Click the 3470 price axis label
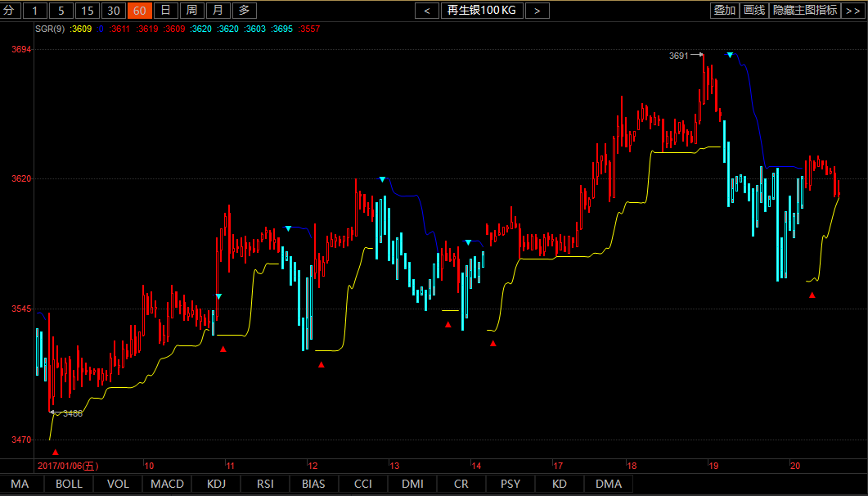 [x=21, y=440]
